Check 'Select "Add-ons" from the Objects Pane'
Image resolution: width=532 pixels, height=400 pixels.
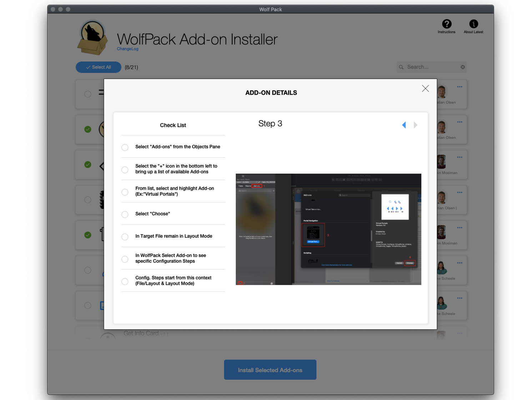click(125, 147)
